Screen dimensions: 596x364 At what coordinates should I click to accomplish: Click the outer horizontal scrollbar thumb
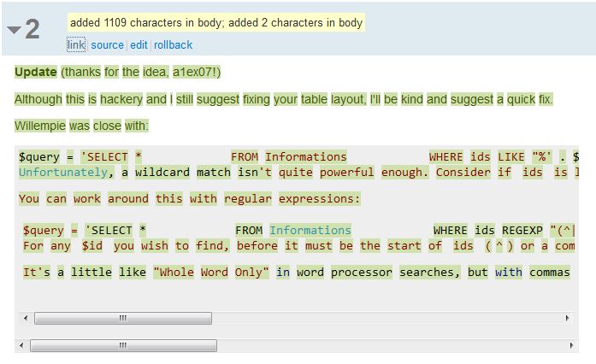[123, 345]
